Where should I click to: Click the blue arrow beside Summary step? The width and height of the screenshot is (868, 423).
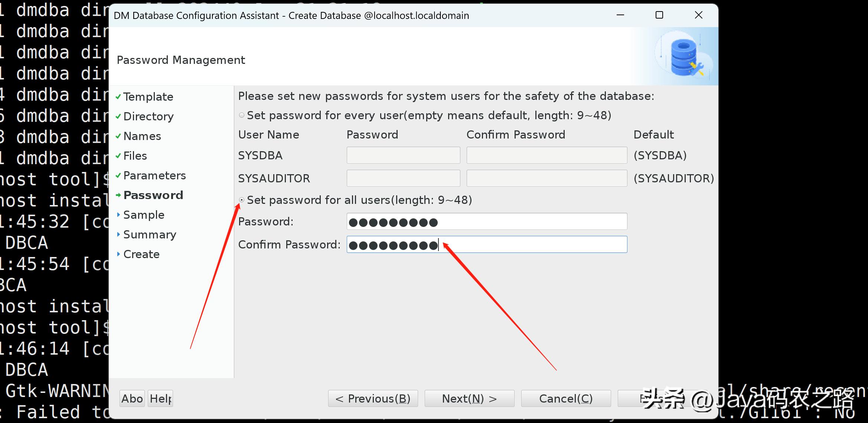[x=118, y=234]
